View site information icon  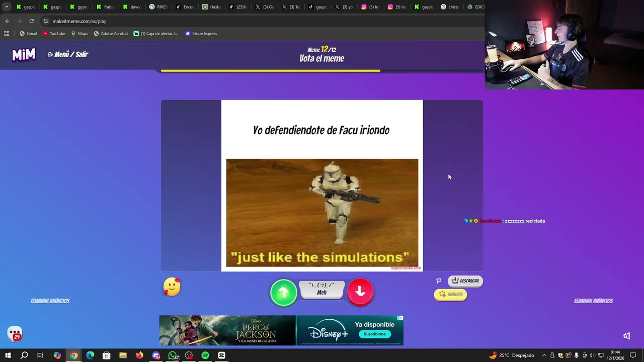[x=46, y=21]
